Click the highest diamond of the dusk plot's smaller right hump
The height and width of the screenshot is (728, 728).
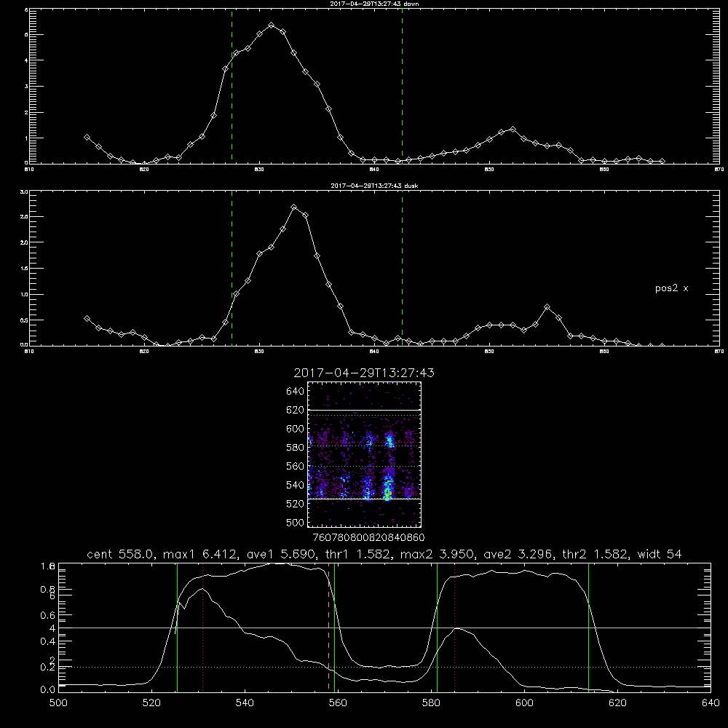(547, 307)
